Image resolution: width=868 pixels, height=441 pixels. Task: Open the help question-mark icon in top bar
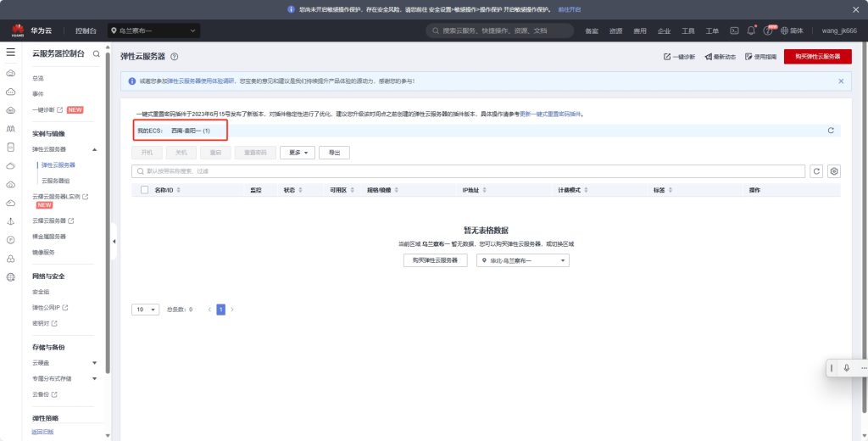768,31
